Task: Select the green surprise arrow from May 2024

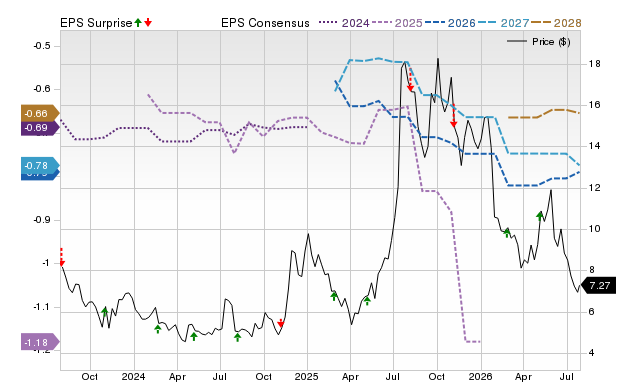Action: pos(194,336)
